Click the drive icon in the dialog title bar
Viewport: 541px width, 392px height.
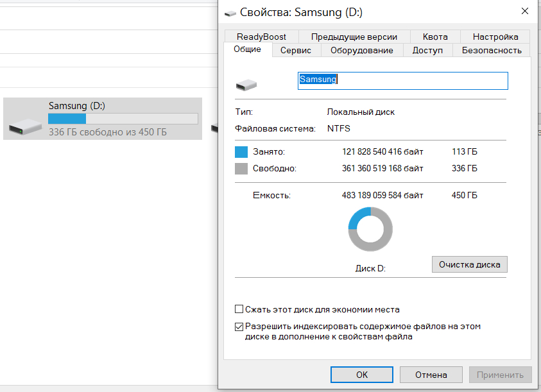click(x=230, y=13)
